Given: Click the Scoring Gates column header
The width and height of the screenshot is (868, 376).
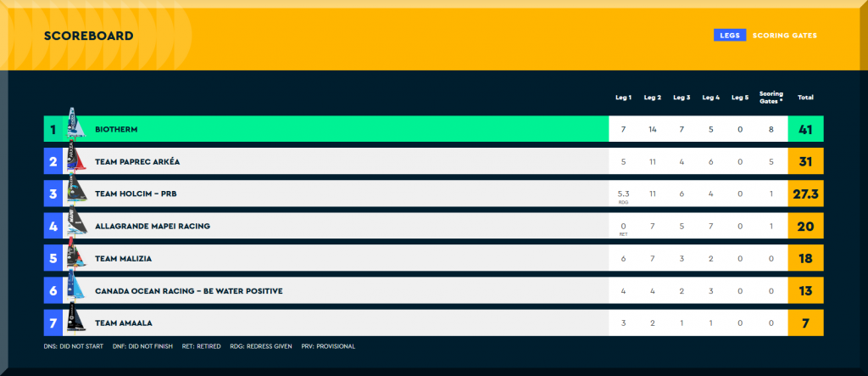Looking at the screenshot, I should (771, 97).
